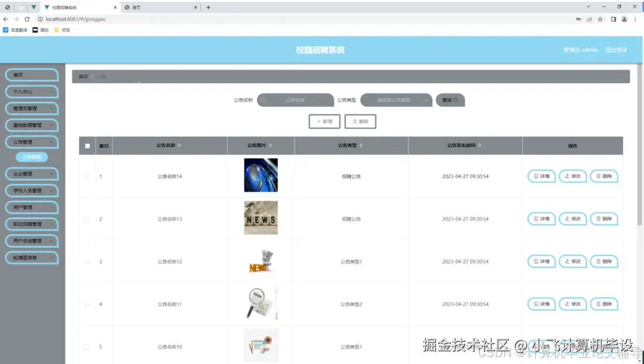Close the 校园招聘系统 browser tab
The image size is (644, 364).
[x=115, y=8]
